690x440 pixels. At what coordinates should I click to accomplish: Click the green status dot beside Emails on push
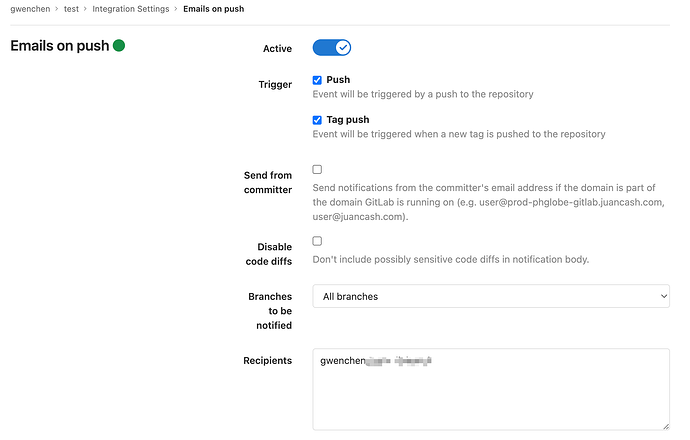click(x=119, y=46)
